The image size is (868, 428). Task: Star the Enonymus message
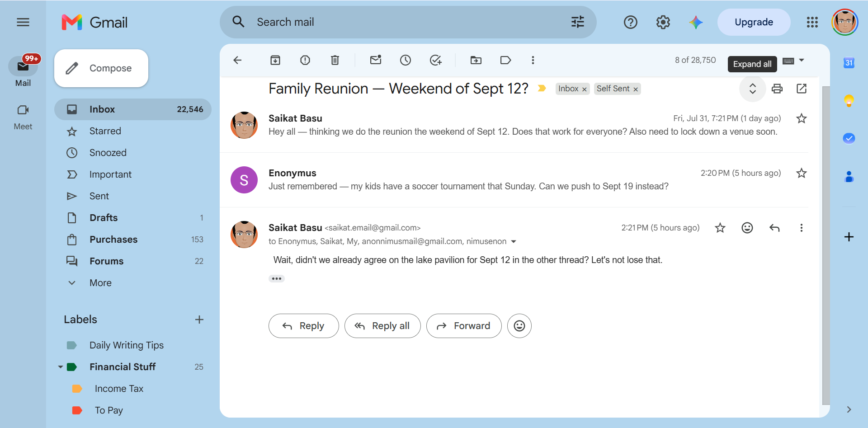(802, 173)
